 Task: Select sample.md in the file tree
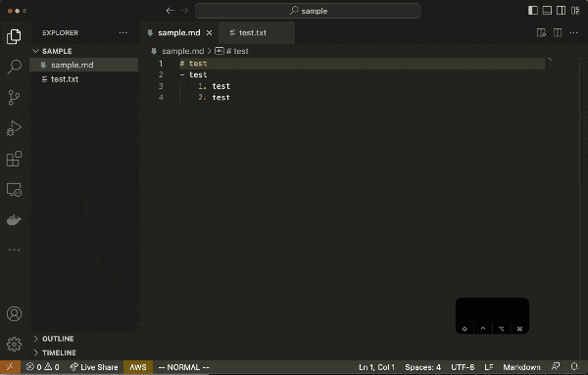point(84,66)
